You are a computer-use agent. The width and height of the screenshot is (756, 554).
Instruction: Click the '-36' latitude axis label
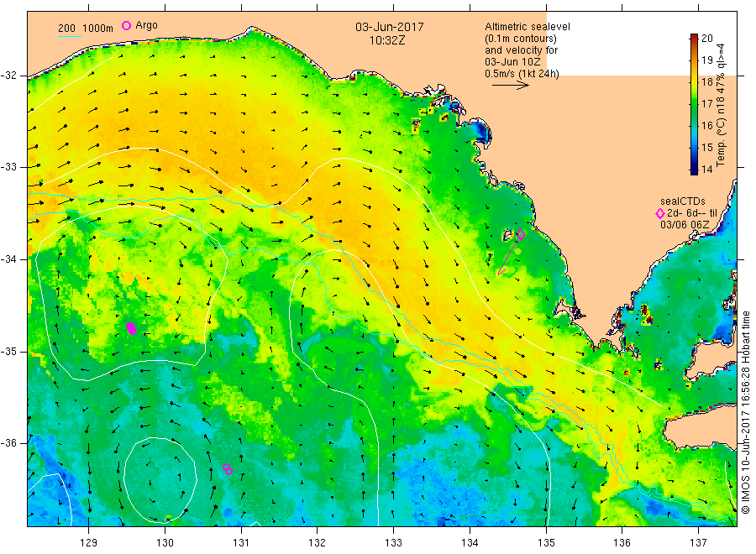point(8,443)
